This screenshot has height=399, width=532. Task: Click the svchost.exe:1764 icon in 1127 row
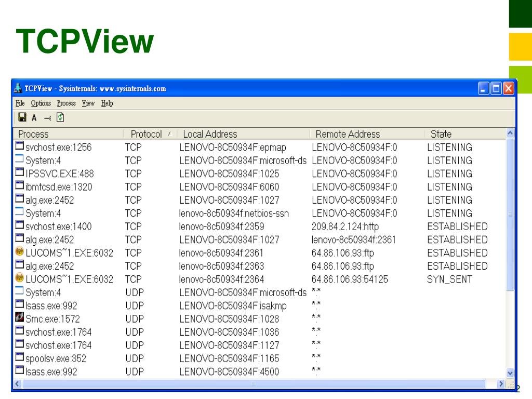click(20, 344)
